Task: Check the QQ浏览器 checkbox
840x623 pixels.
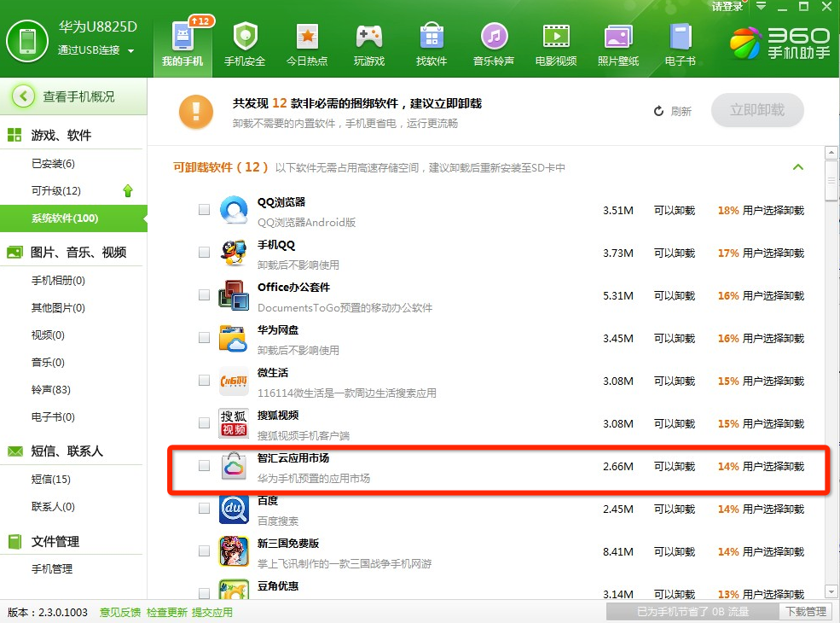Action: 204,209
